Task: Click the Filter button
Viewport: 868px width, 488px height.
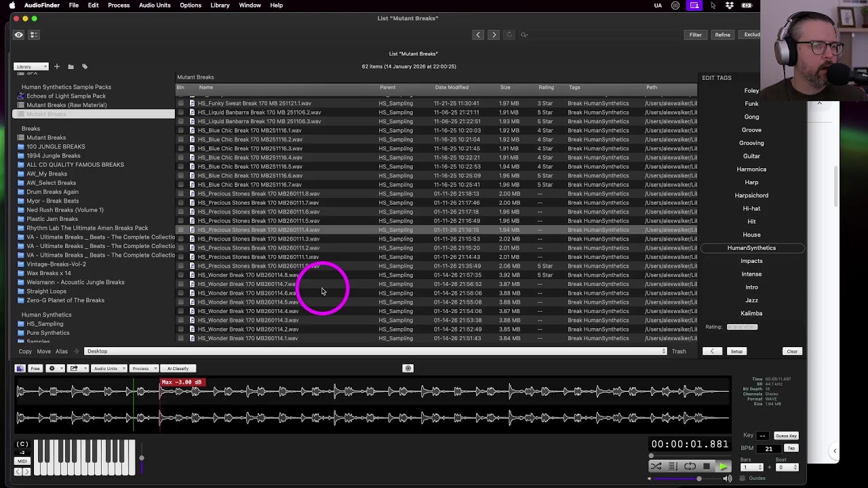Action: tap(696, 35)
